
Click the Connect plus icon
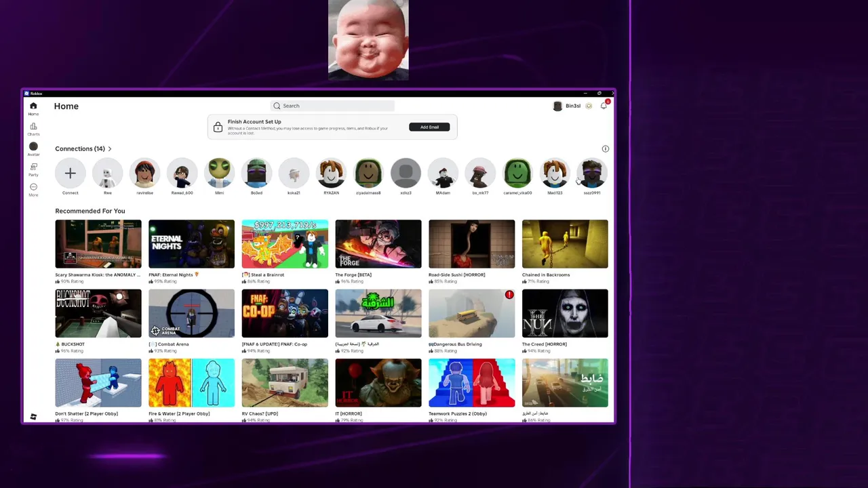pos(70,174)
